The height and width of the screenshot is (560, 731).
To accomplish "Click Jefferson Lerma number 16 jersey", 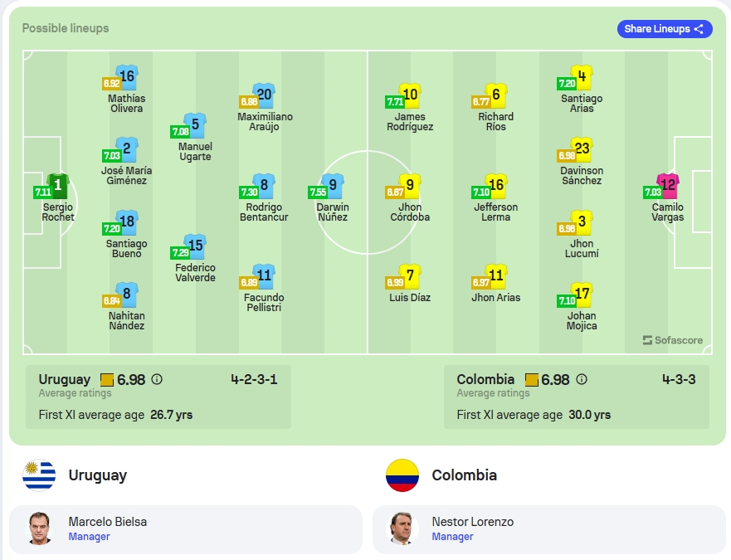I will pyautogui.click(x=496, y=187).
